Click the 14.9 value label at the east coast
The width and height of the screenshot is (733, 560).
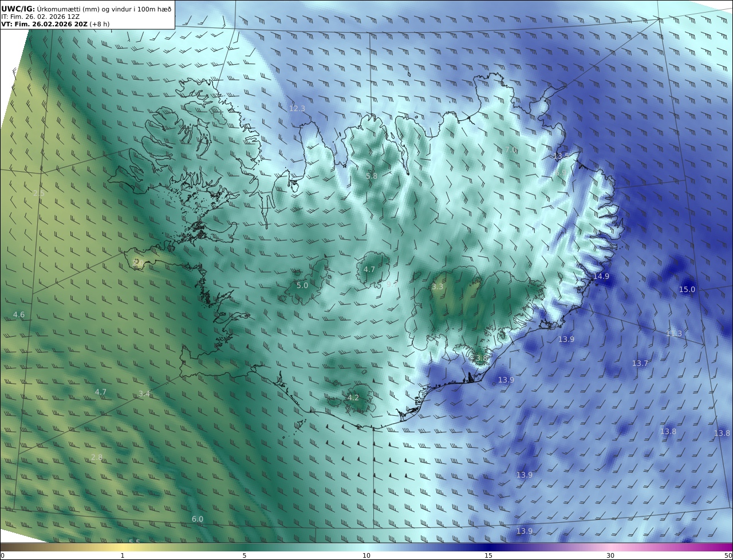point(601,276)
